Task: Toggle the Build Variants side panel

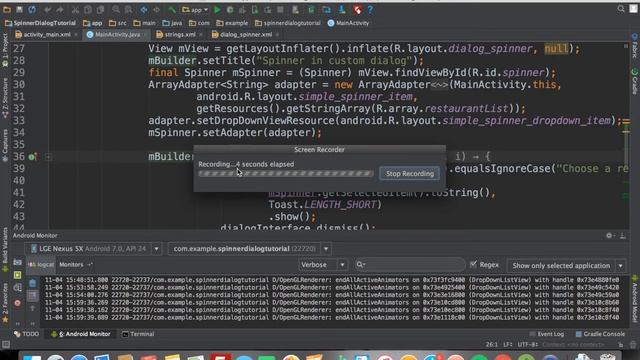Action: (5, 249)
